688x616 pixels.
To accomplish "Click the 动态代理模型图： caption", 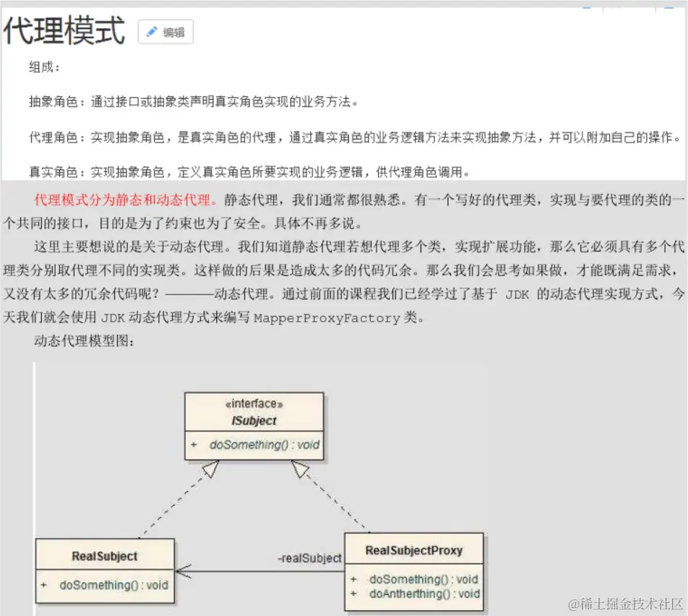I will [x=85, y=341].
